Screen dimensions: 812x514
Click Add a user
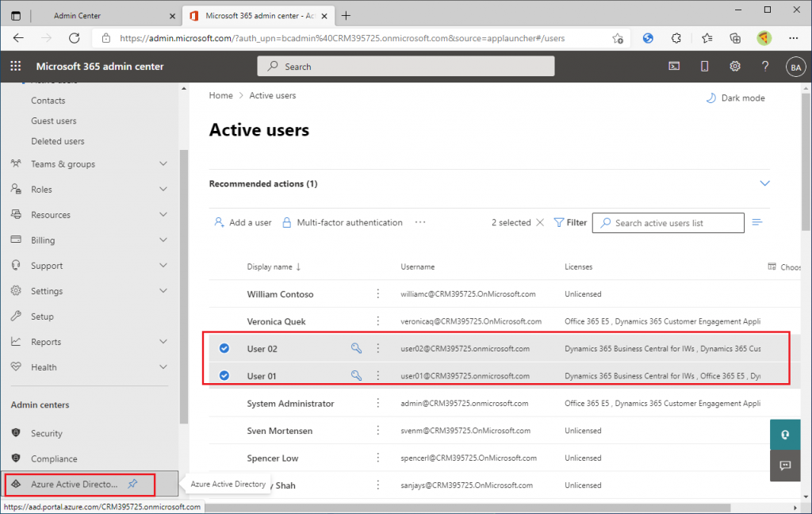[x=243, y=222]
